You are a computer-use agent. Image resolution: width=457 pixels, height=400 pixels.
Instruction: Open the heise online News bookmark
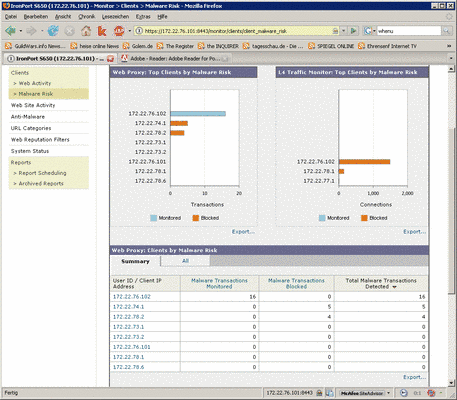(x=95, y=46)
